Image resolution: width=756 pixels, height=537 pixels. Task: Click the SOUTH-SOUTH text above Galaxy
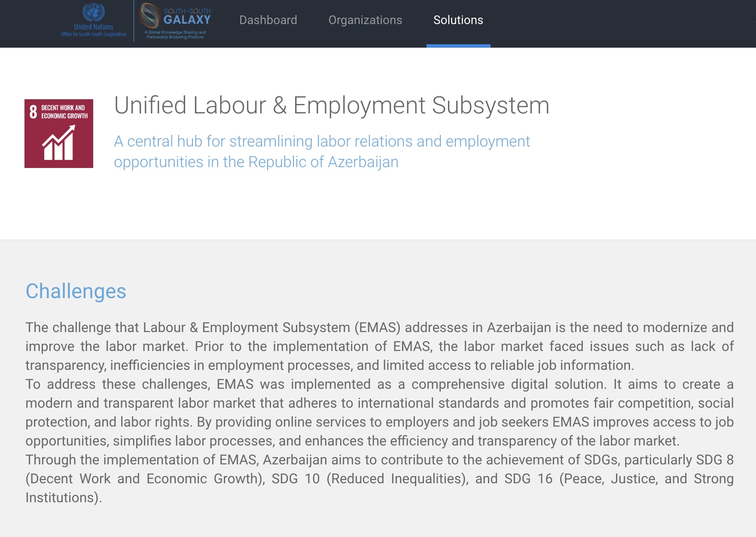(187, 11)
